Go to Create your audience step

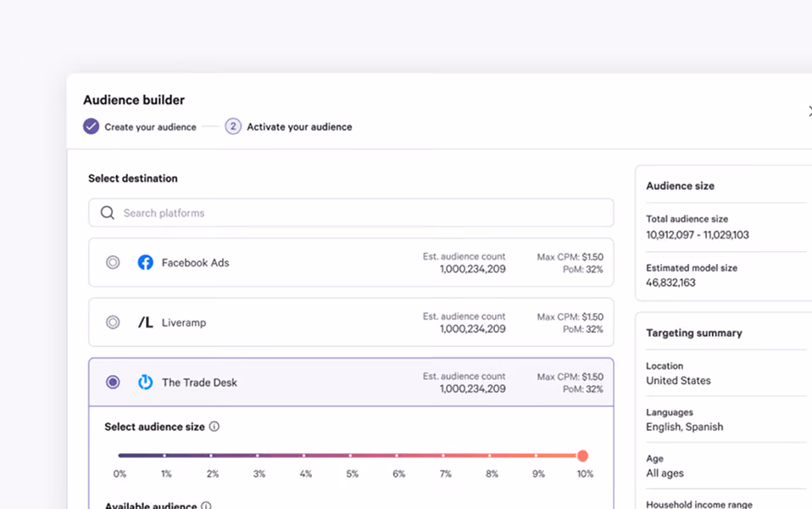150,127
